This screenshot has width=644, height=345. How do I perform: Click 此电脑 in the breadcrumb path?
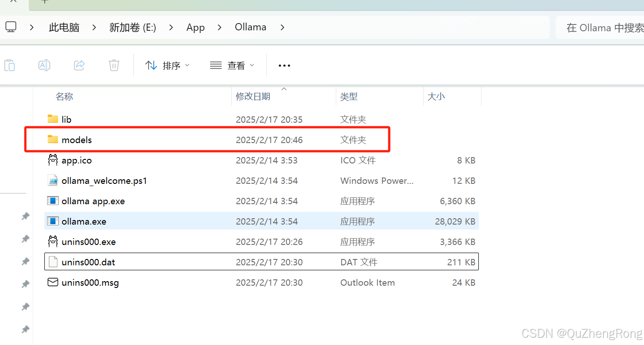coord(64,27)
